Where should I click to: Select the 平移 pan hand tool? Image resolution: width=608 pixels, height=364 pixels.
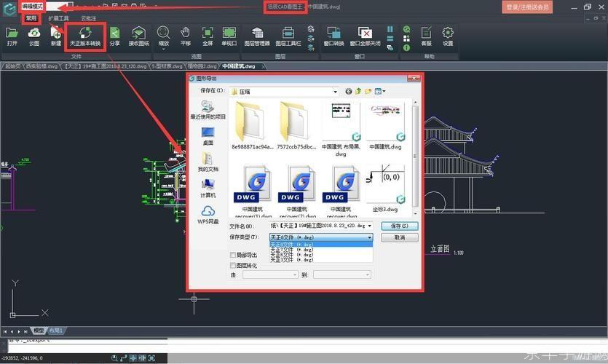point(186,36)
